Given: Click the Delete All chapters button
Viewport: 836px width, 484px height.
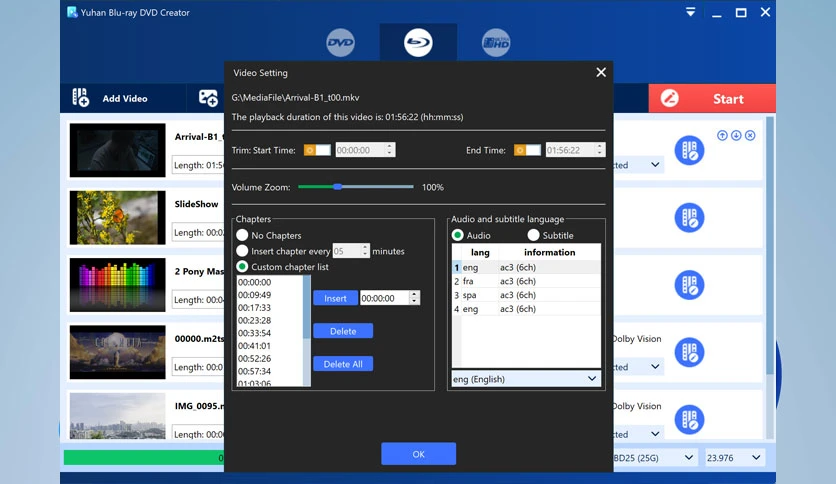Looking at the screenshot, I should pos(343,364).
